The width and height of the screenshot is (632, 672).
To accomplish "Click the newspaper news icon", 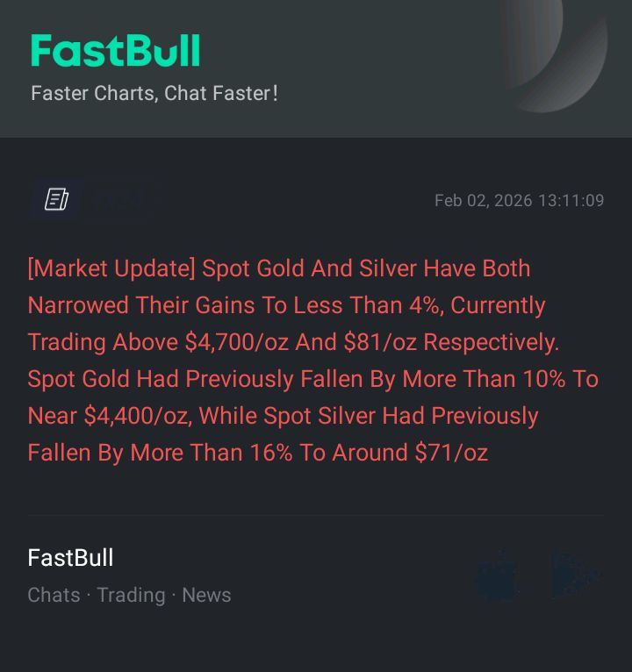I will [x=57, y=200].
